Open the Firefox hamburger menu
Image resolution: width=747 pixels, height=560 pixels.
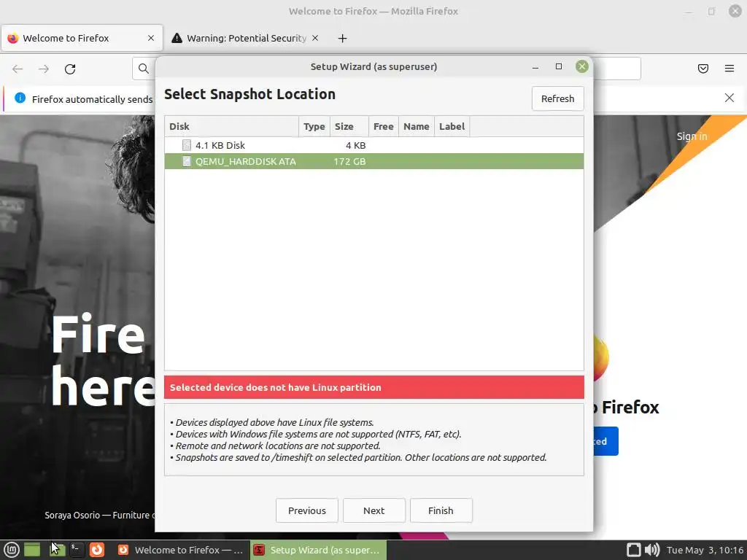[729, 69]
